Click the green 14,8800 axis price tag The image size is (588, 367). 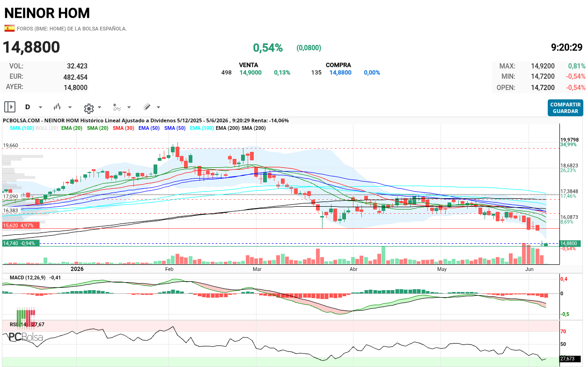pyautogui.click(x=570, y=243)
